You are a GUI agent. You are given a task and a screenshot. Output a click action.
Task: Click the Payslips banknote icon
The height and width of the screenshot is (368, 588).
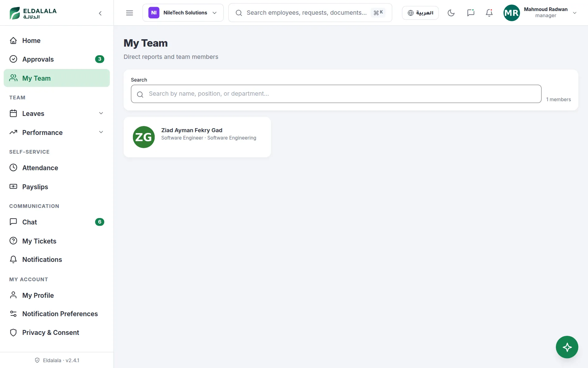click(13, 186)
